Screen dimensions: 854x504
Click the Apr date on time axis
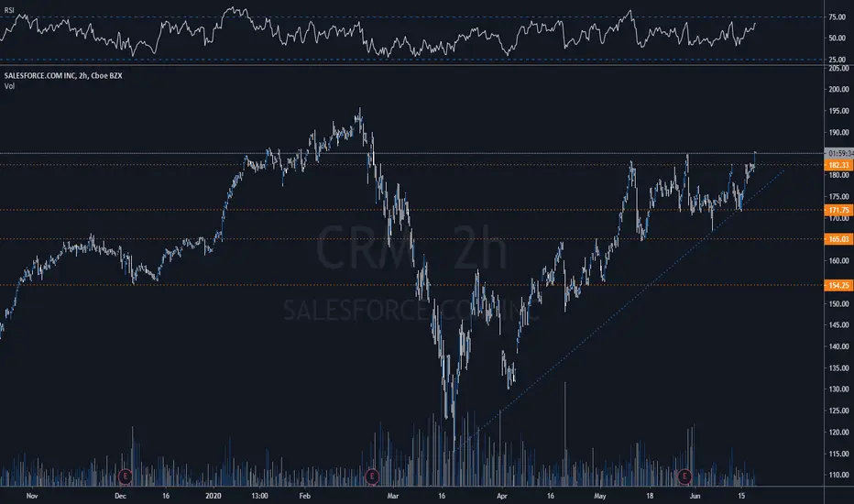pos(501,496)
